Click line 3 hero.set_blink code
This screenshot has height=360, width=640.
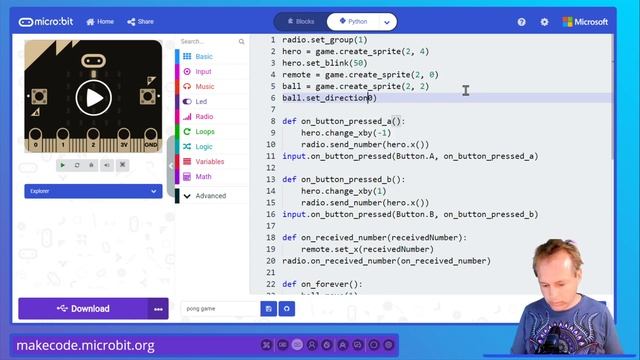click(x=325, y=63)
